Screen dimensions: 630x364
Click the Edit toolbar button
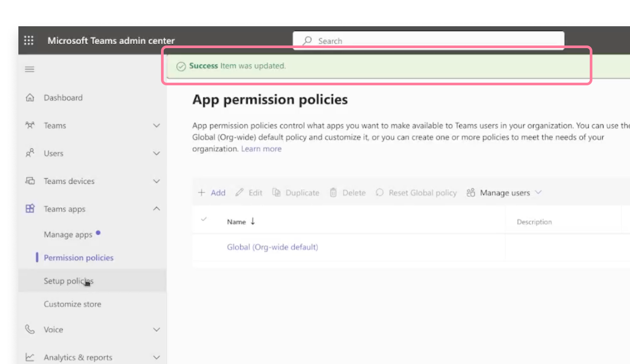249,192
